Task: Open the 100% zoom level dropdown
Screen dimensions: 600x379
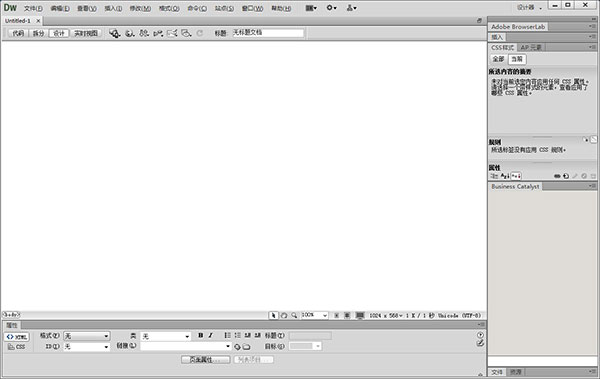Action: [x=314, y=315]
